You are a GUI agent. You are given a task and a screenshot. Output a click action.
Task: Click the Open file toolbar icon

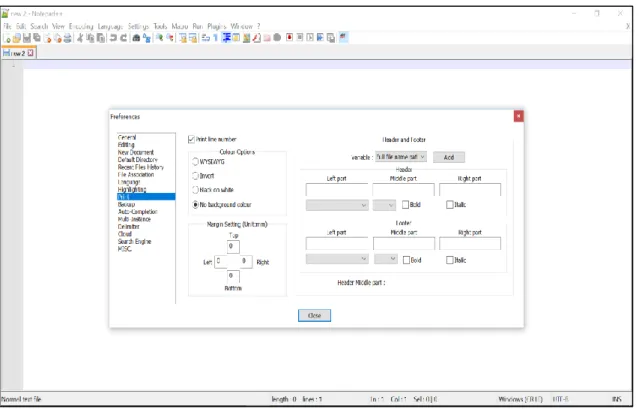[16, 38]
